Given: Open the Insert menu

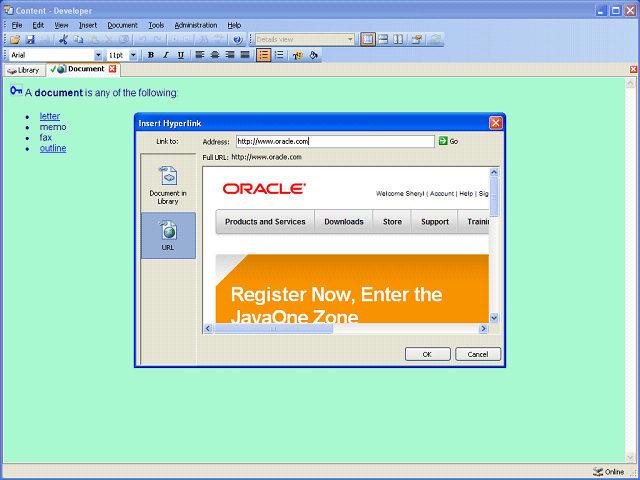Looking at the screenshot, I should click(x=88, y=25).
